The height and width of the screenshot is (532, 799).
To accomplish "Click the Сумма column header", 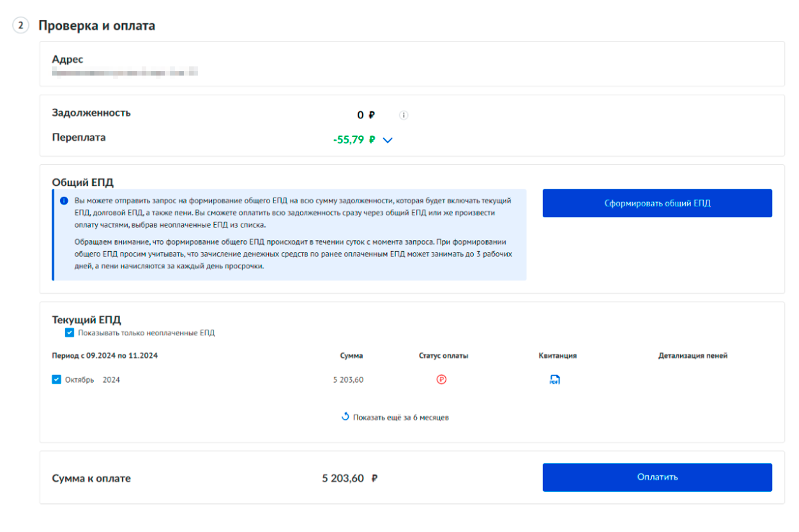I will (x=351, y=356).
